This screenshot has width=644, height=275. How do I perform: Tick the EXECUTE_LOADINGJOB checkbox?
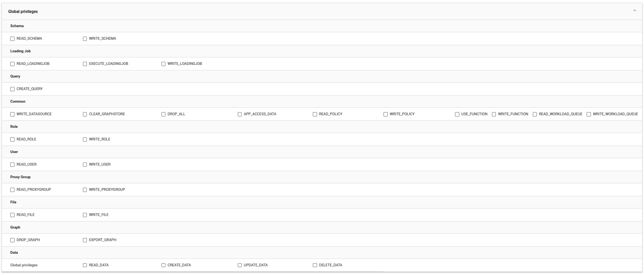85,64
